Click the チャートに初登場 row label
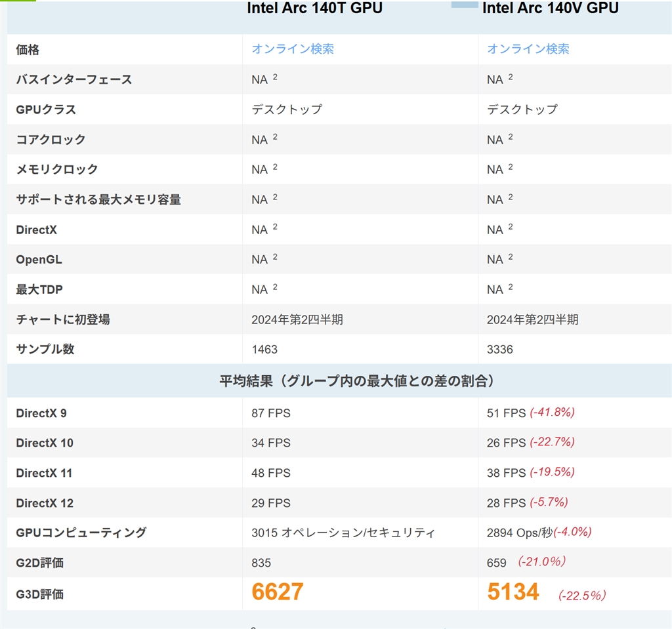The width and height of the screenshot is (672, 629). pyautogui.click(x=63, y=319)
